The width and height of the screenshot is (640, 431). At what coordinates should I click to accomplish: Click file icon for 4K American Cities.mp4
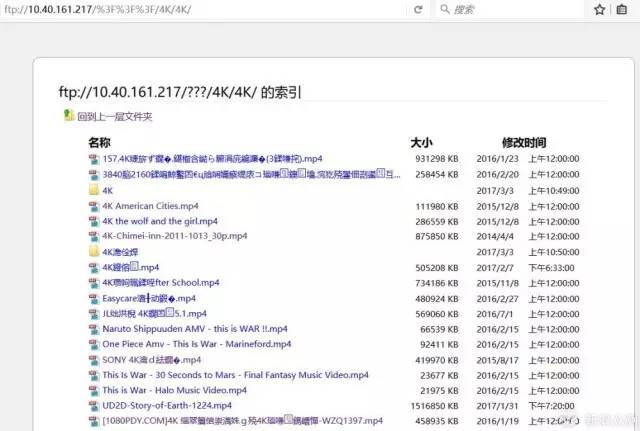point(94,206)
